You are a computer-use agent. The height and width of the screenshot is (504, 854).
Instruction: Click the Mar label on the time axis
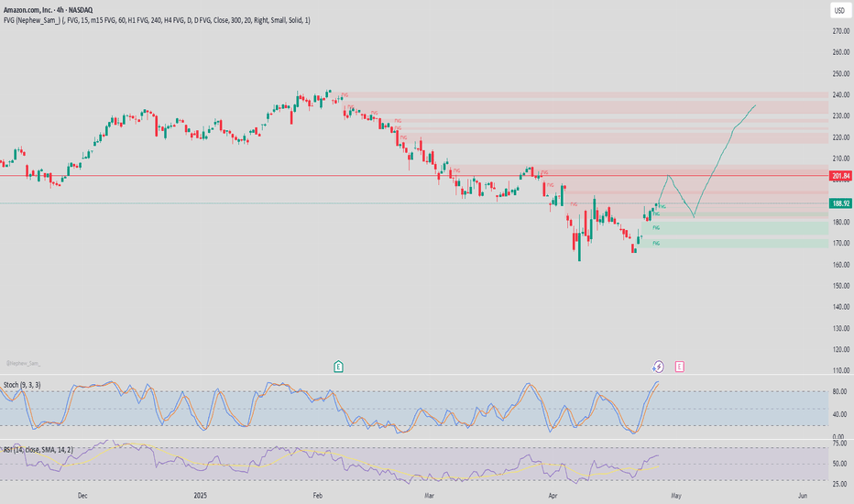click(x=429, y=495)
